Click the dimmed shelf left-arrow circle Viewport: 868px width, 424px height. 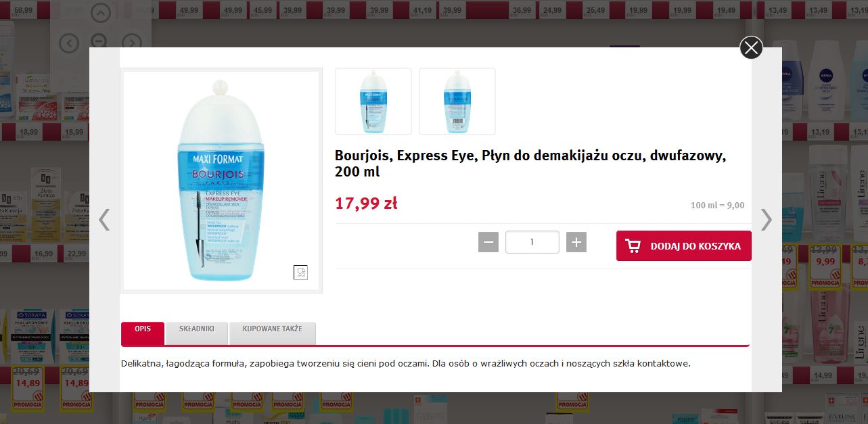tap(69, 43)
